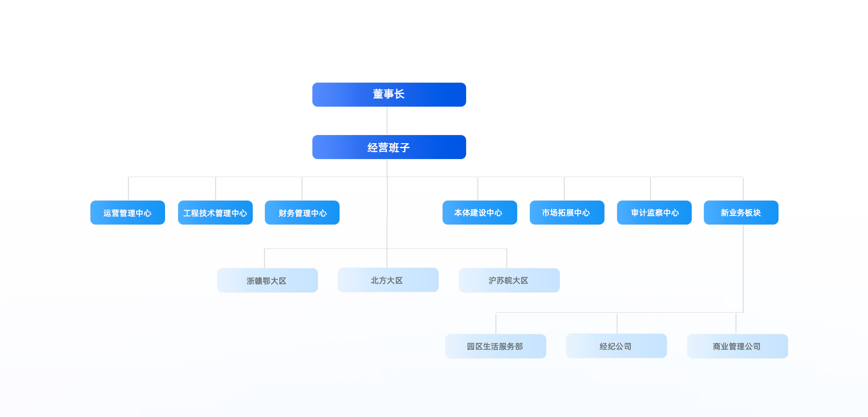This screenshot has width=868, height=417.
Task: Open the 沪苏皖大区 region box
Action: (x=509, y=280)
